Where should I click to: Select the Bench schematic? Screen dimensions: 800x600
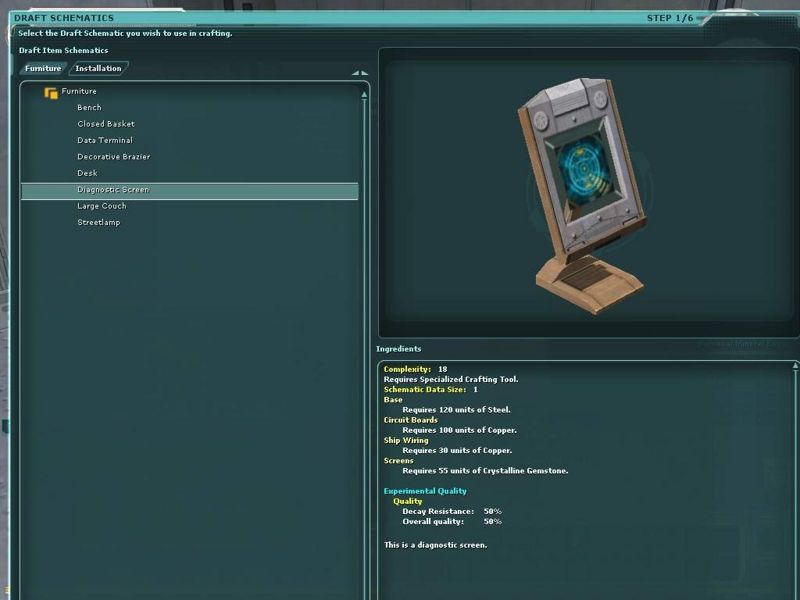tap(89, 108)
